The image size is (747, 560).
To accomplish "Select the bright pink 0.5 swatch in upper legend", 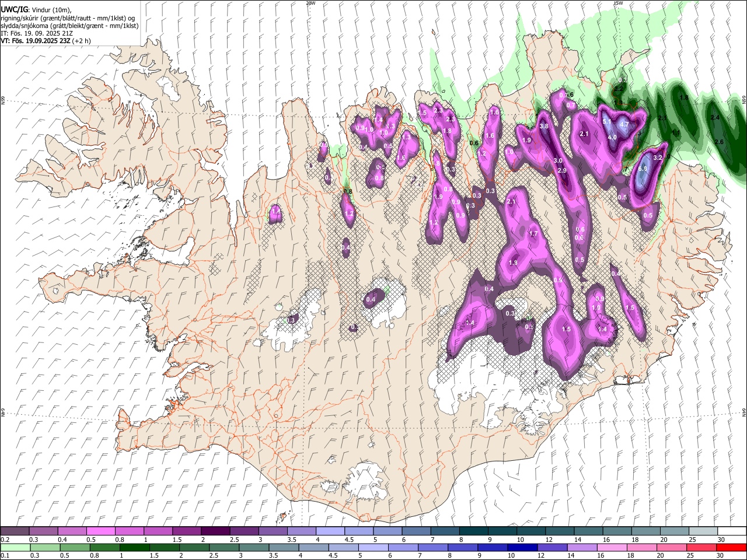I will point(100,531).
